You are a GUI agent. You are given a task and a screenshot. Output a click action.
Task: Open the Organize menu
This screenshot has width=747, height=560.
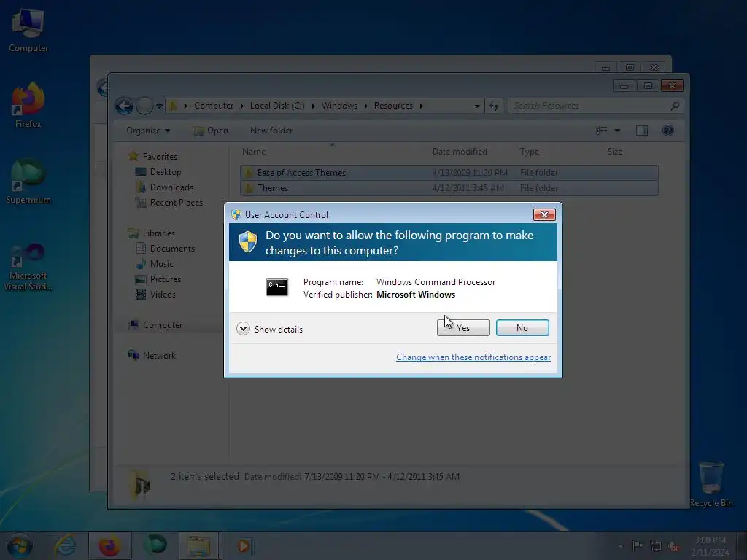click(148, 131)
